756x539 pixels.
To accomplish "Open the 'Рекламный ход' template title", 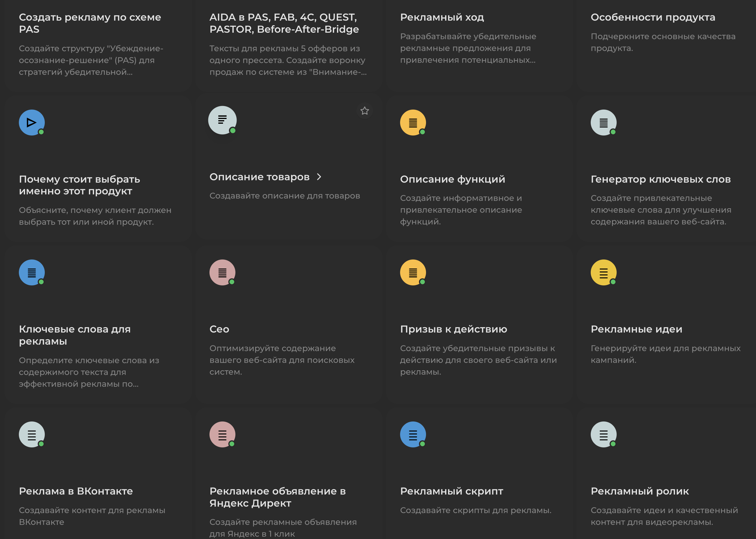I will click(442, 17).
